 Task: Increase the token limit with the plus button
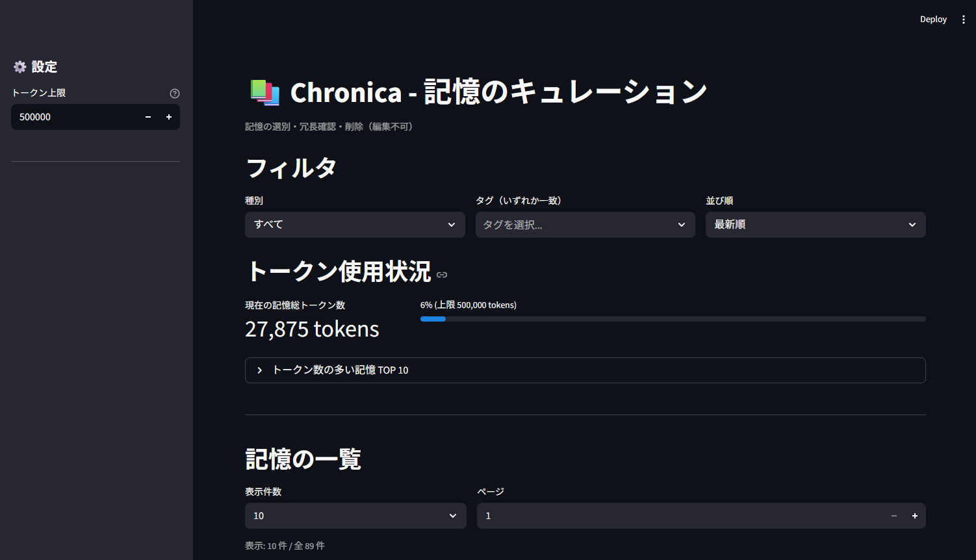169,117
